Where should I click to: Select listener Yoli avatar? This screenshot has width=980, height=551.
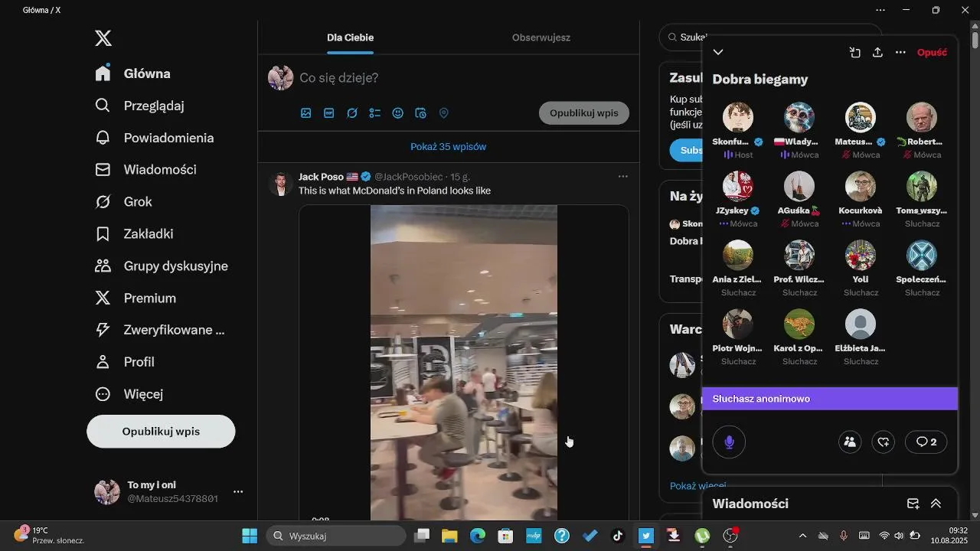pos(861,256)
